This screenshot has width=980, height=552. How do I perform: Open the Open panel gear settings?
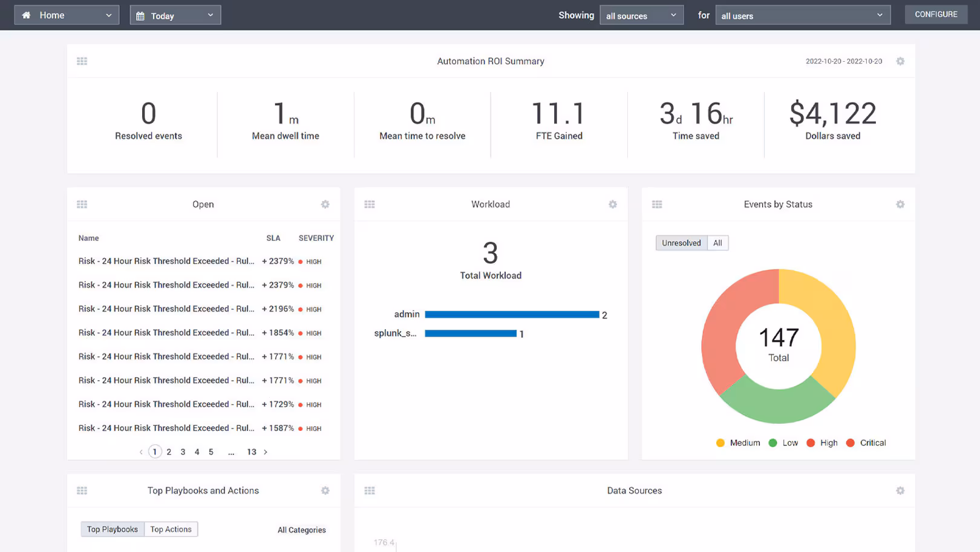click(x=325, y=205)
